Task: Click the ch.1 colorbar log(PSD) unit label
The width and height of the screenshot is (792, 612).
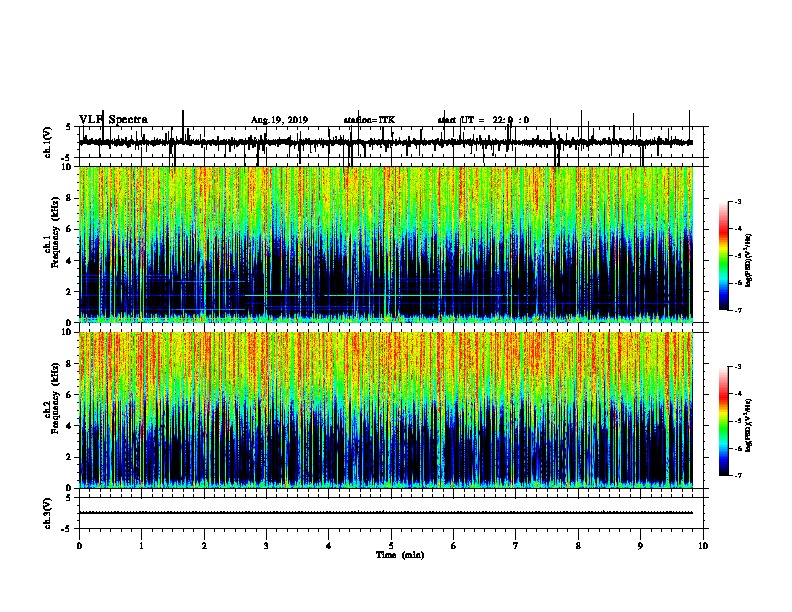Action: coord(749,260)
